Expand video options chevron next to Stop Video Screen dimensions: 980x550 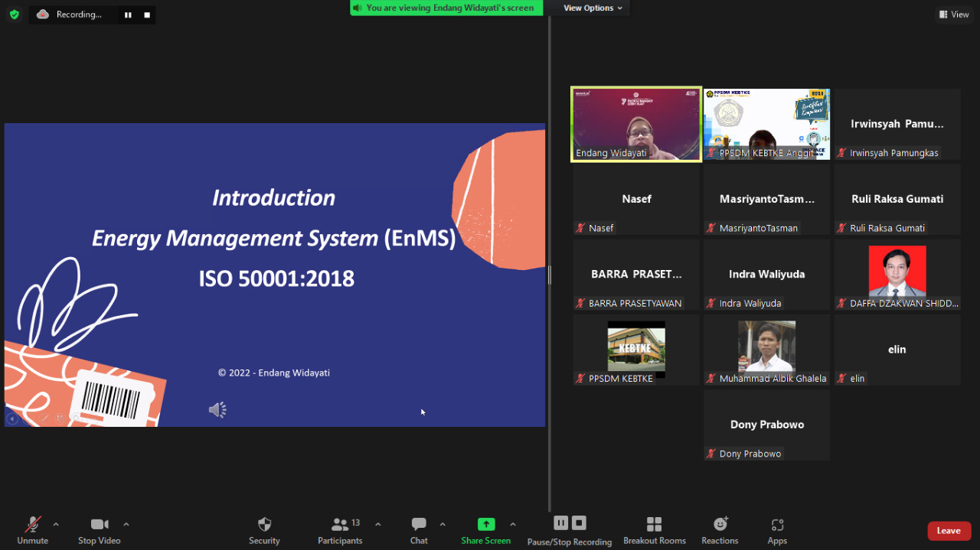(126, 524)
